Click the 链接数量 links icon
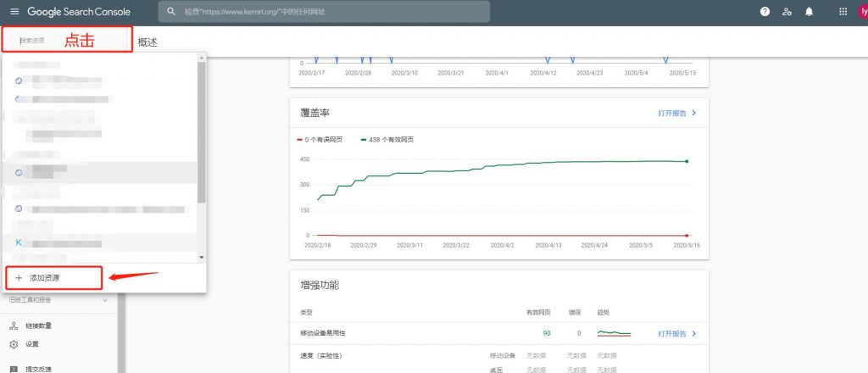The image size is (868, 373). coord(14,326)
